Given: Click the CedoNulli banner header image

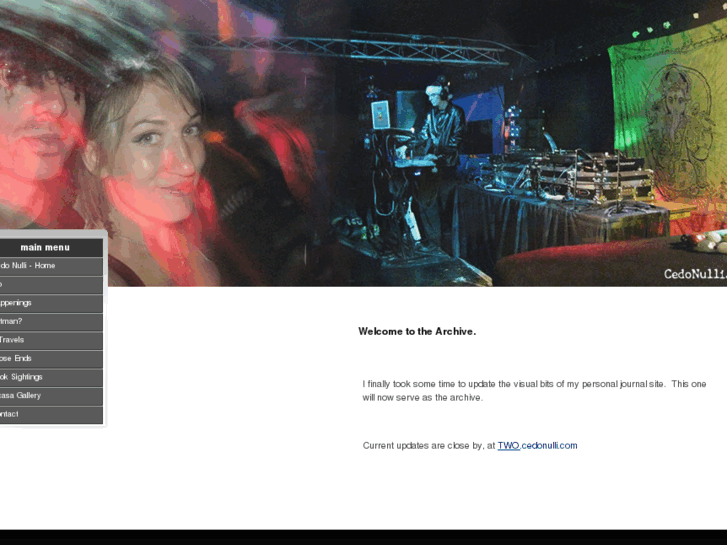Looking at the screenshot, I should [364, 143].
